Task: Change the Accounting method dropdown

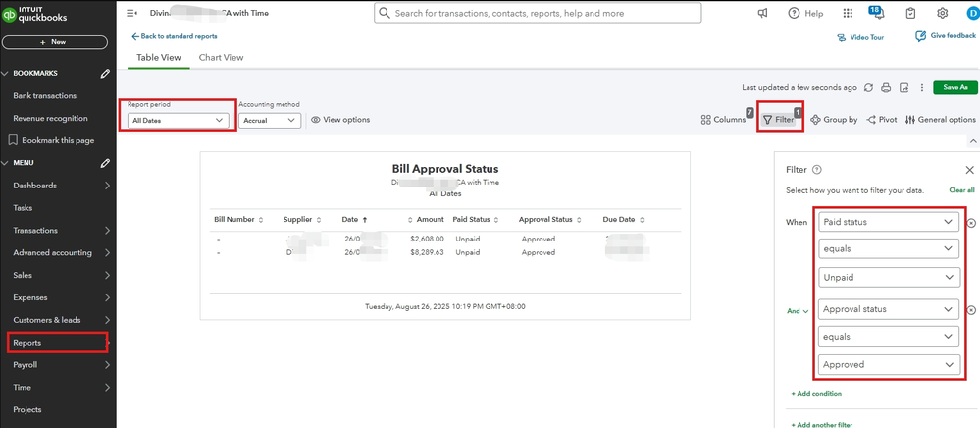Action: pos(269,121)
